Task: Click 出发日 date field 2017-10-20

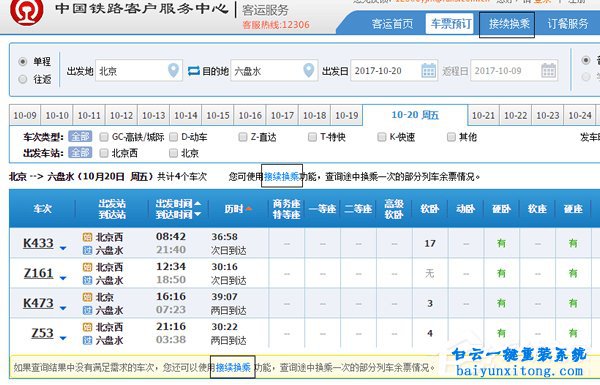Action: tap(394, 70)
